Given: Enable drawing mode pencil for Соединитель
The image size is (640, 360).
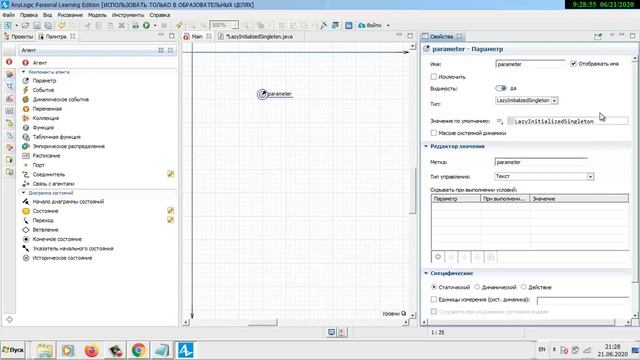Looking at the screenshot, I should tap(171, 174).
